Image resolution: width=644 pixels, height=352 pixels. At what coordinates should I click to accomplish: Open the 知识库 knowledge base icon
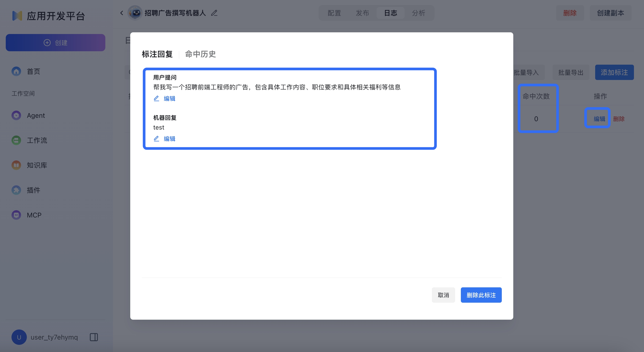click(16, 165)
